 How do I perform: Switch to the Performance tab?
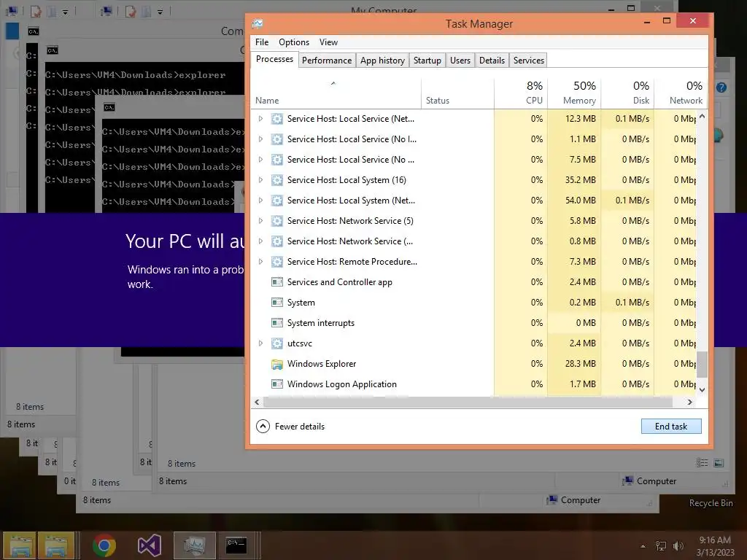point(327,61)
